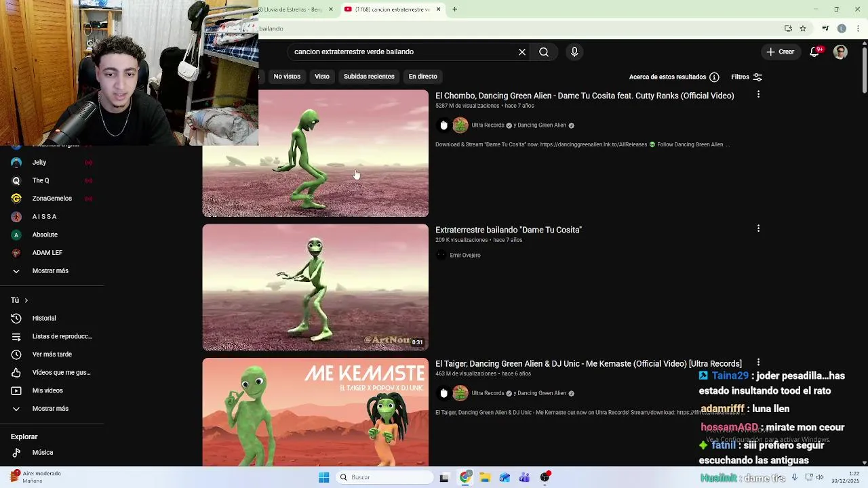Open Ultra Records channel under Dame Tu Cosita

pyautogui.click(x=488, y=125)
